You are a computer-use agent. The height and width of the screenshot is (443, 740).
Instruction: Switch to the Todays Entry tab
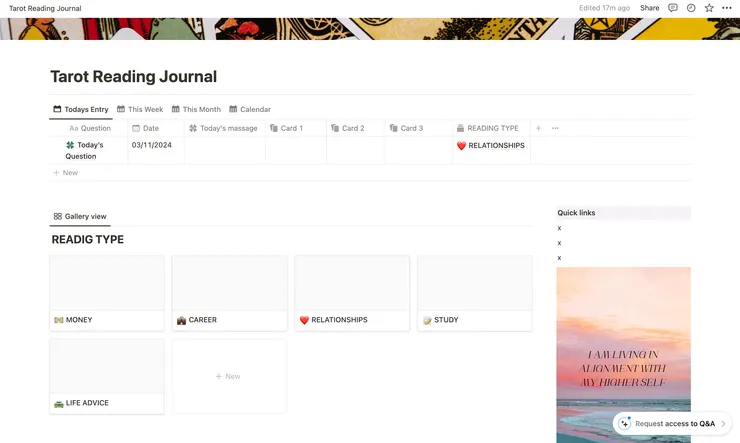pos(81,109)
